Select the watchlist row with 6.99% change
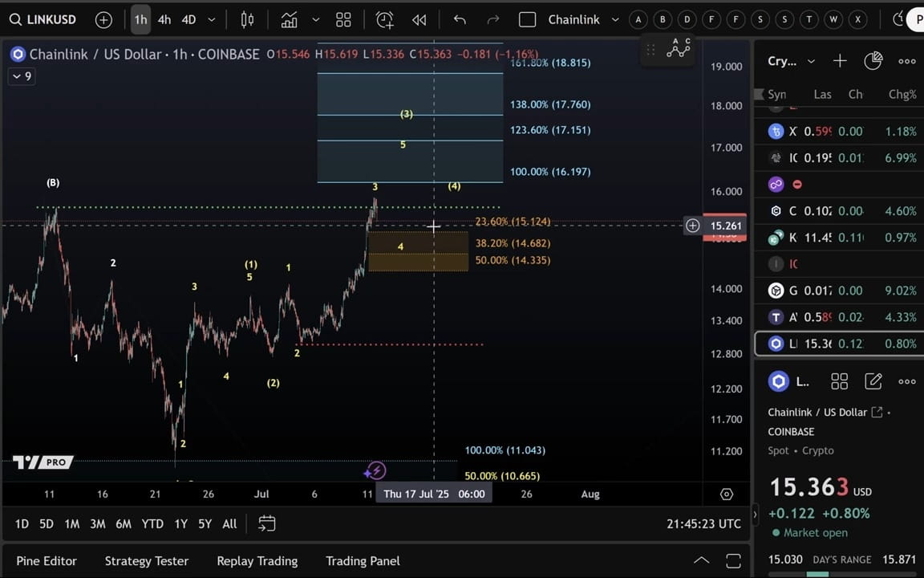The width and height of the screenshot is (924, 578). [840, 157]
